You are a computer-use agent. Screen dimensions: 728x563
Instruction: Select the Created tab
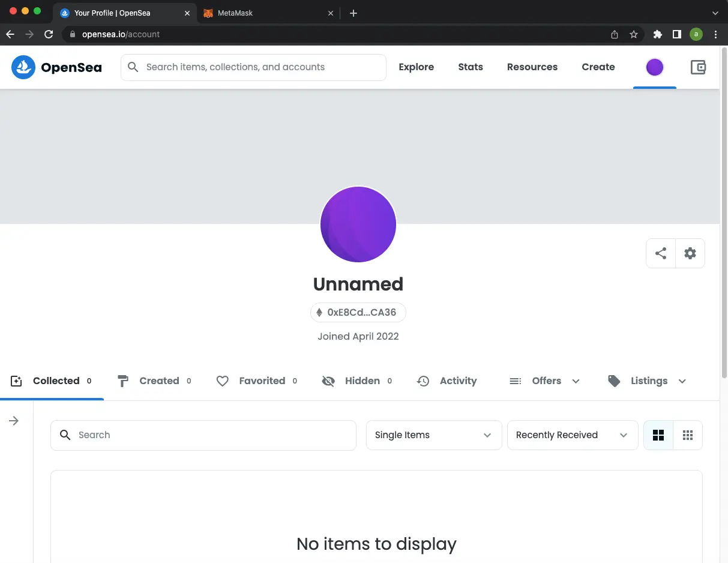tap(154, 381)
